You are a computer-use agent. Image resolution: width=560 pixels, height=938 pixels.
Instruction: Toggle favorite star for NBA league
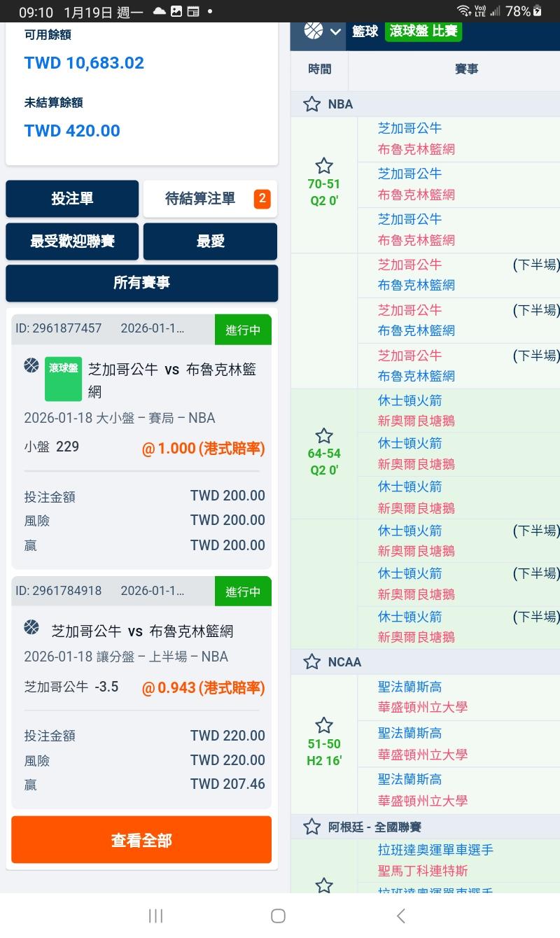(x=311, y=104)
